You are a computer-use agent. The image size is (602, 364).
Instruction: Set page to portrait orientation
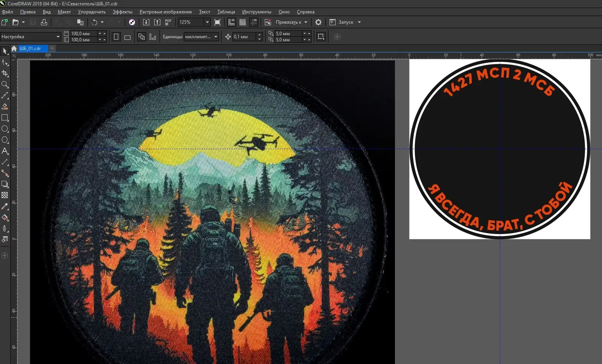(x=116, y=37)
